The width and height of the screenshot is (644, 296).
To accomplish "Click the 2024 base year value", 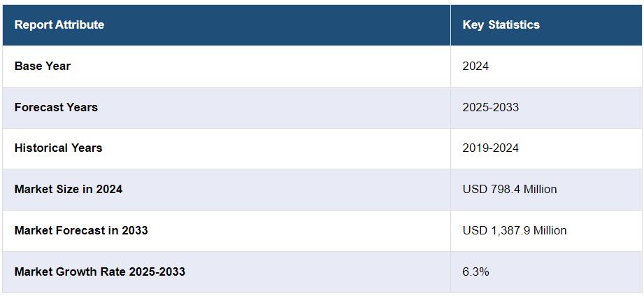I will [475, 66].
